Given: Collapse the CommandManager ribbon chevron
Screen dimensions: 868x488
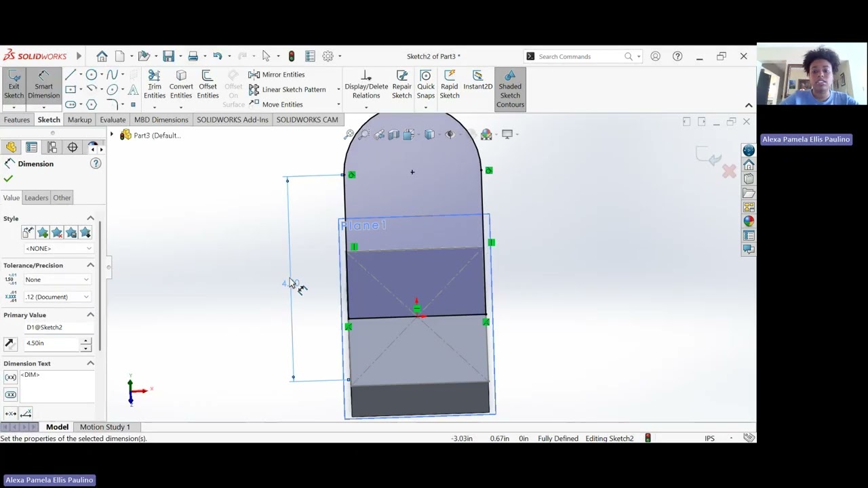Looking at the screenshot, I should 749,105.
